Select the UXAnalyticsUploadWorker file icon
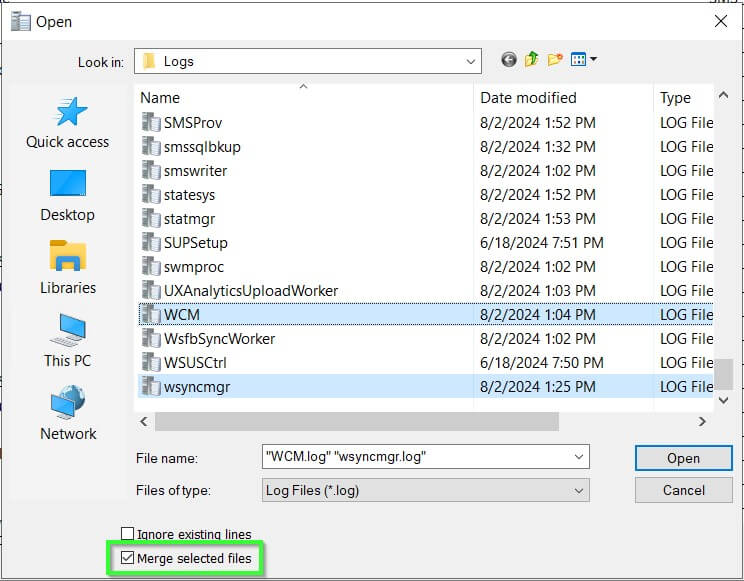Image resolution: width=744 pixels, height=581 pixels. pos(151,290)
